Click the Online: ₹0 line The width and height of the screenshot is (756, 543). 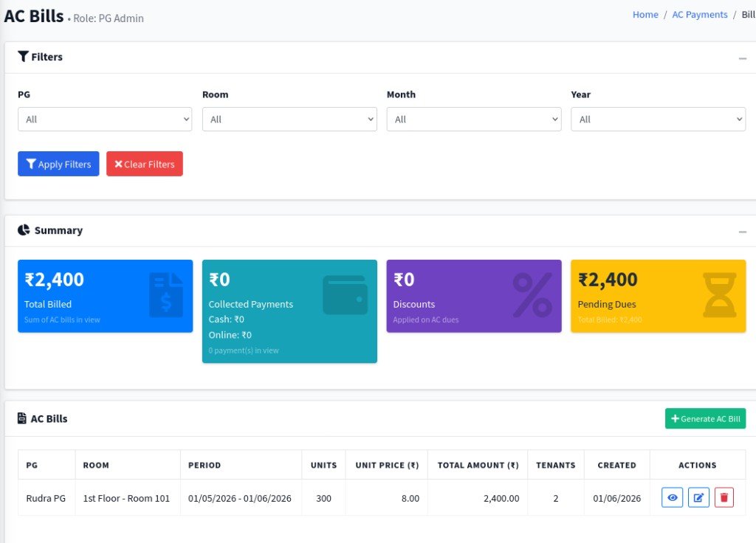click(x=230, y=335)
